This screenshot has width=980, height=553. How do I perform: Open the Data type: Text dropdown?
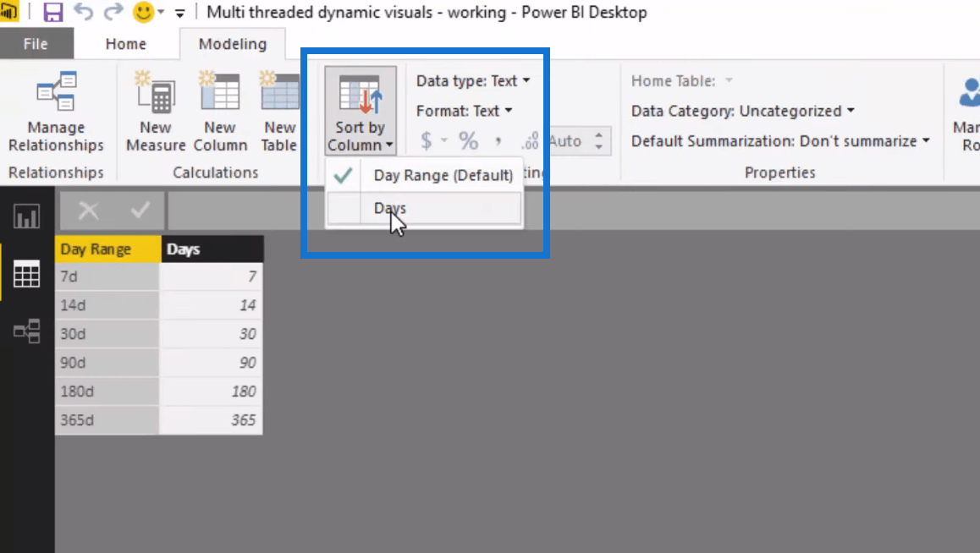(473, 80)
